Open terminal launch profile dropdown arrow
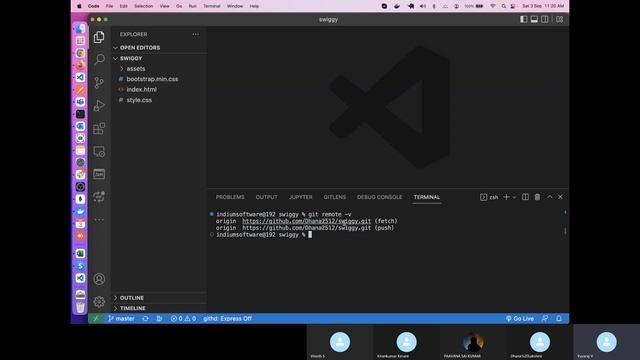The height and width of the screenshot is (360, 640). [514, 197]
